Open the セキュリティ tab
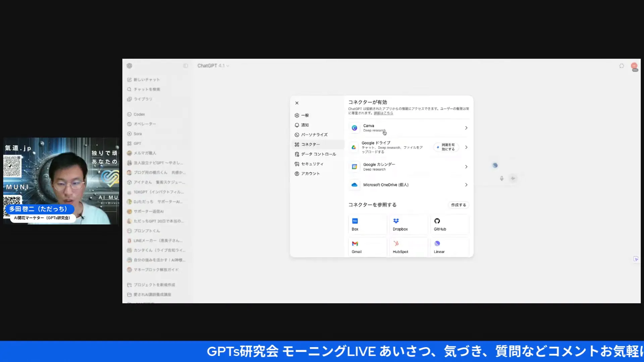 pyautogui.click(x=318, y=164)
